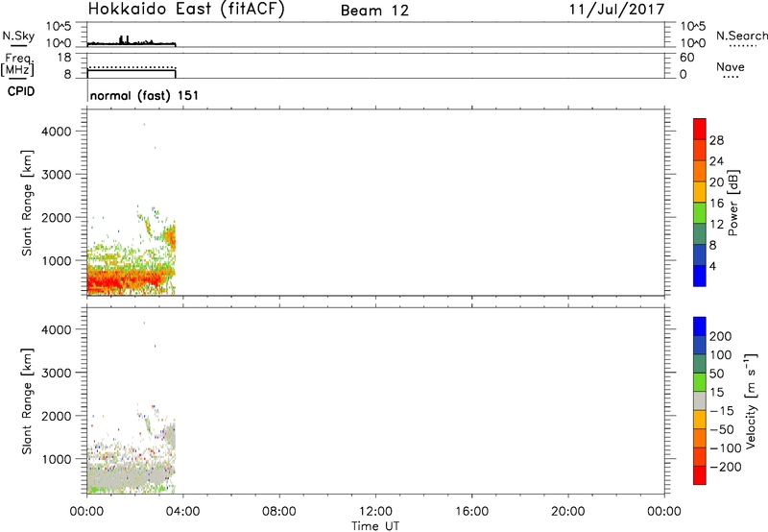Click '4000' on power panel range axis
Image resolution: width=768 pixels, height=532 pixels.
[57, 132]
